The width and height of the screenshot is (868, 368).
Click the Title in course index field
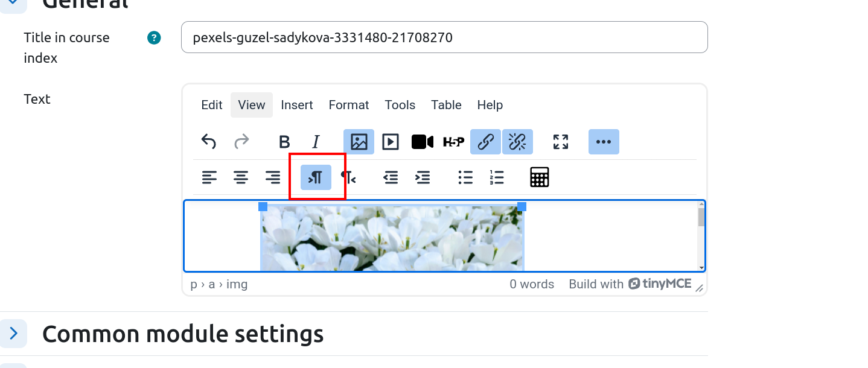444,37
